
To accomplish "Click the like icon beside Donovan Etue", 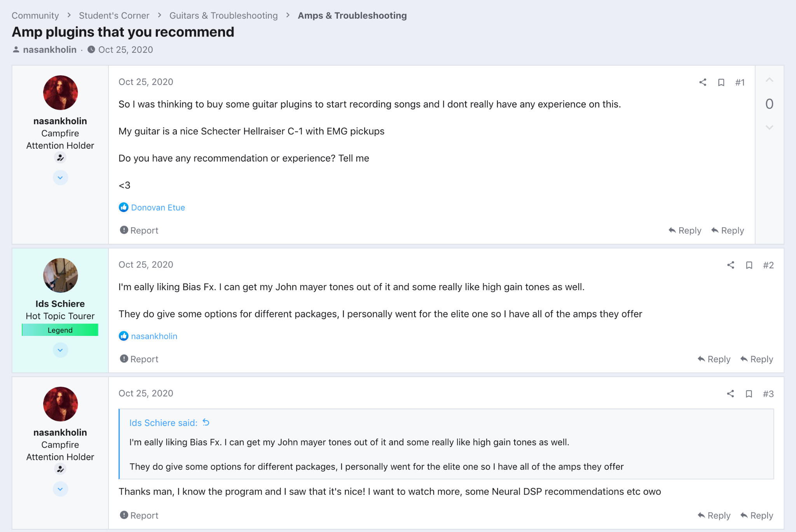I will tap(124, 207).
